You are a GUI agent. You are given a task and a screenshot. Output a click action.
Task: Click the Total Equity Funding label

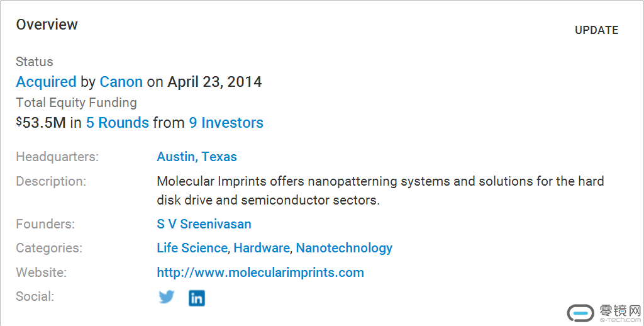point(76,103)
